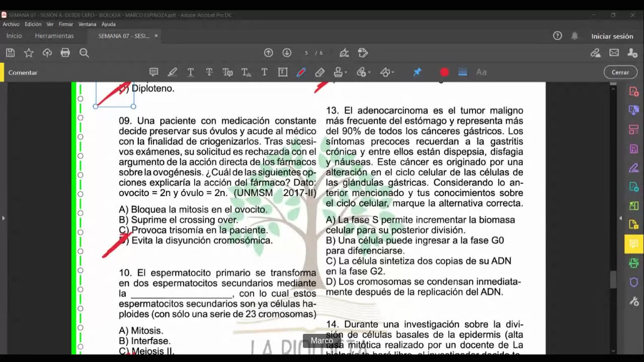Click the Save file icon
Screen dimensions: 644x362
click(10, 53)
